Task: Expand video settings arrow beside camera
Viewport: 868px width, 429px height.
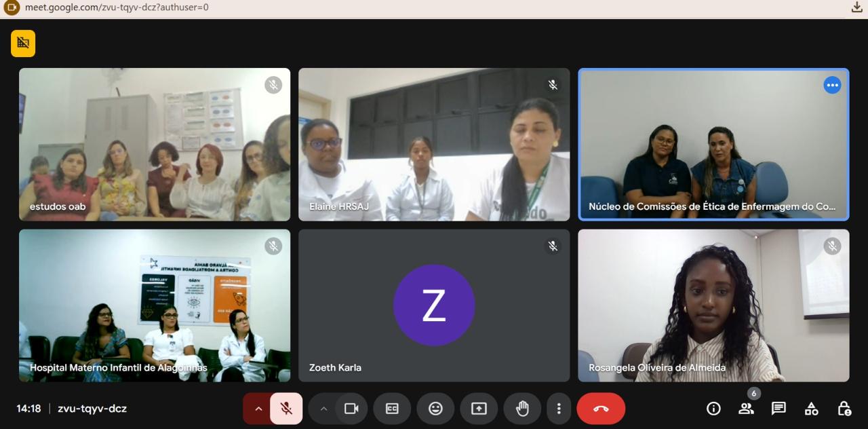Action: click(x=323, y=409)
